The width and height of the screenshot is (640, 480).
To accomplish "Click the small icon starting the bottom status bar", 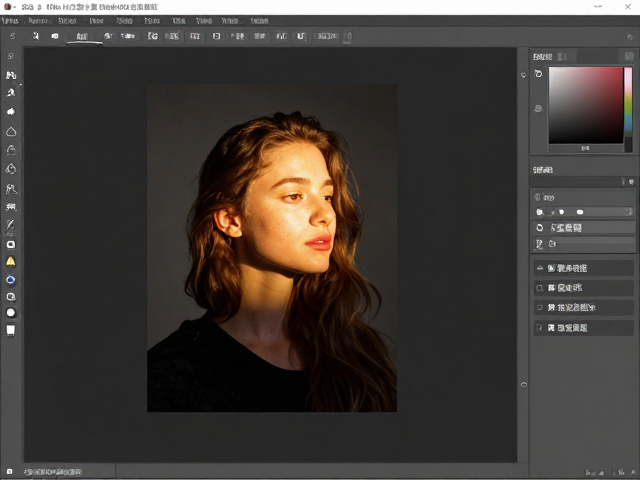I will [9, 471].
